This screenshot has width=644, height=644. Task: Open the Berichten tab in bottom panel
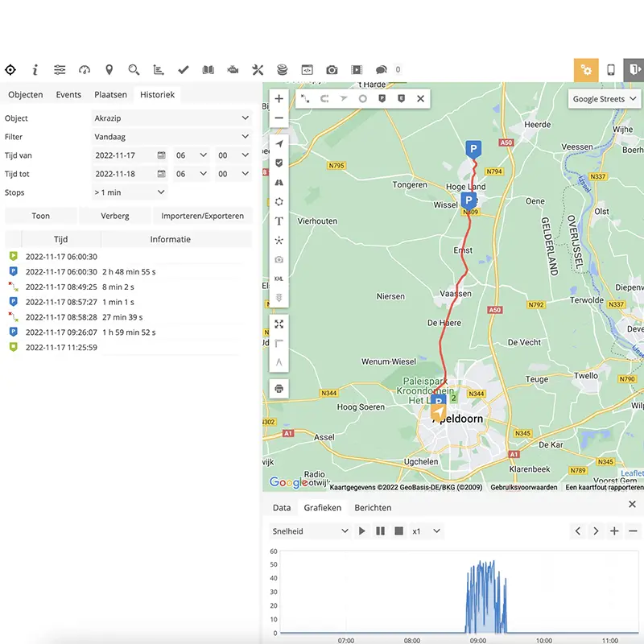tap(373, 508)
